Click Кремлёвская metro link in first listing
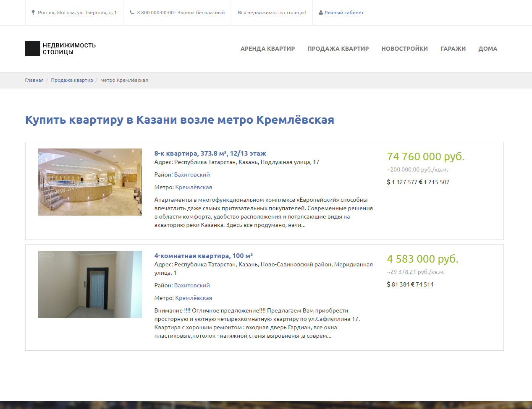The height and width of the screenshot is (409, 532). pyautogui.click(x=194, y=187)
